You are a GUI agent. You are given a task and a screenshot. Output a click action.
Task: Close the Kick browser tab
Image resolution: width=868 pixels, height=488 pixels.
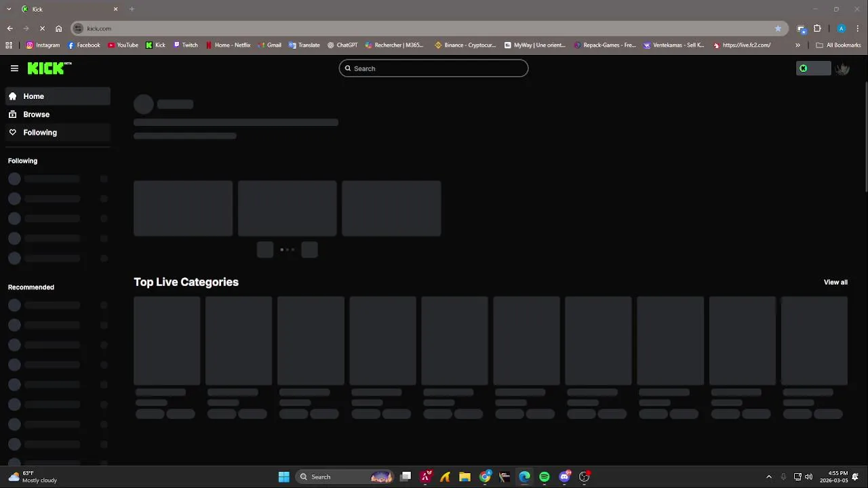pos(115,9)
